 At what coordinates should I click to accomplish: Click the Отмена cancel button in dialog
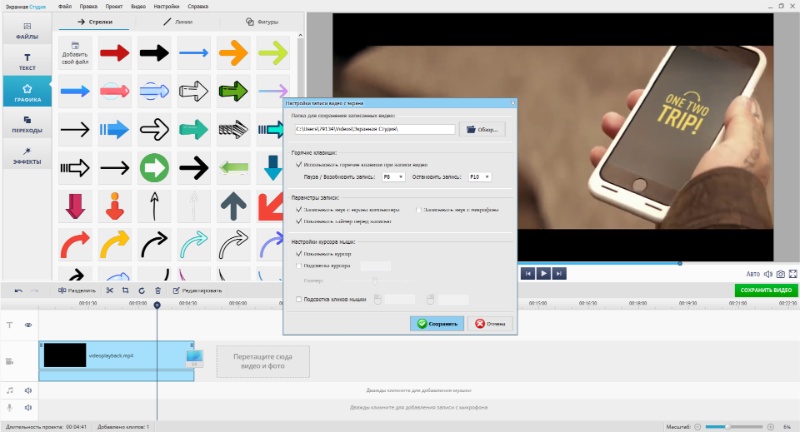tap(490, 324)
